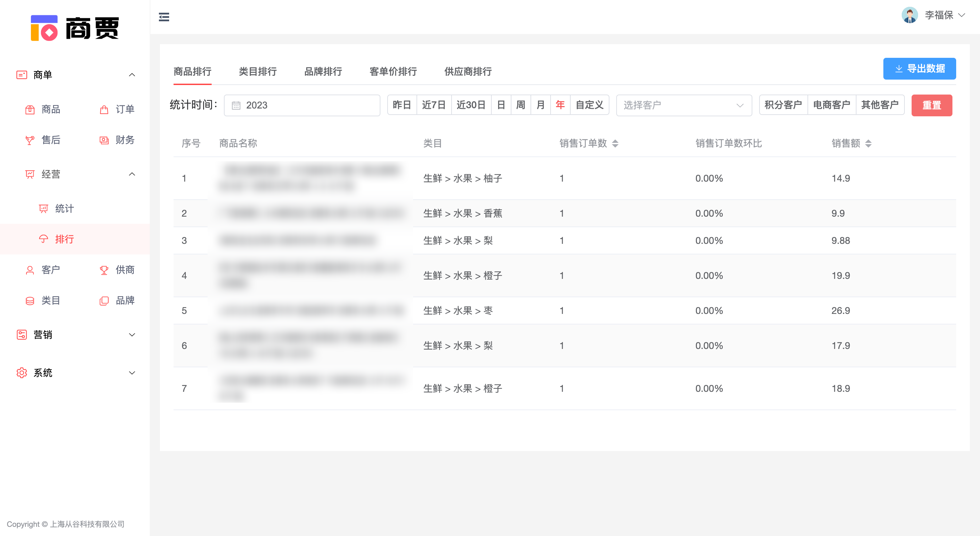
Task: Switch to 类目排行 tab
Action: pyautogui.click(x=258, y=71)
